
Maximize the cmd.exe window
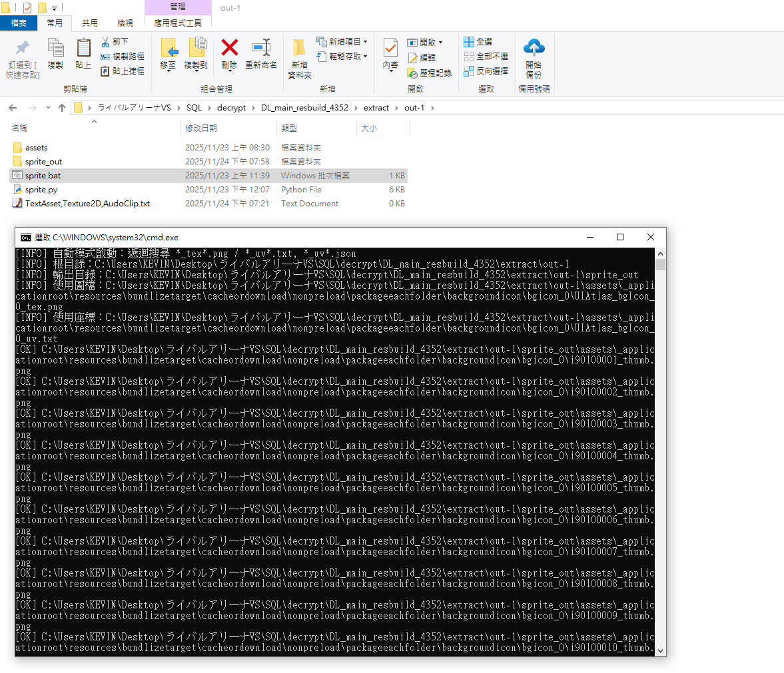(620, 238)
